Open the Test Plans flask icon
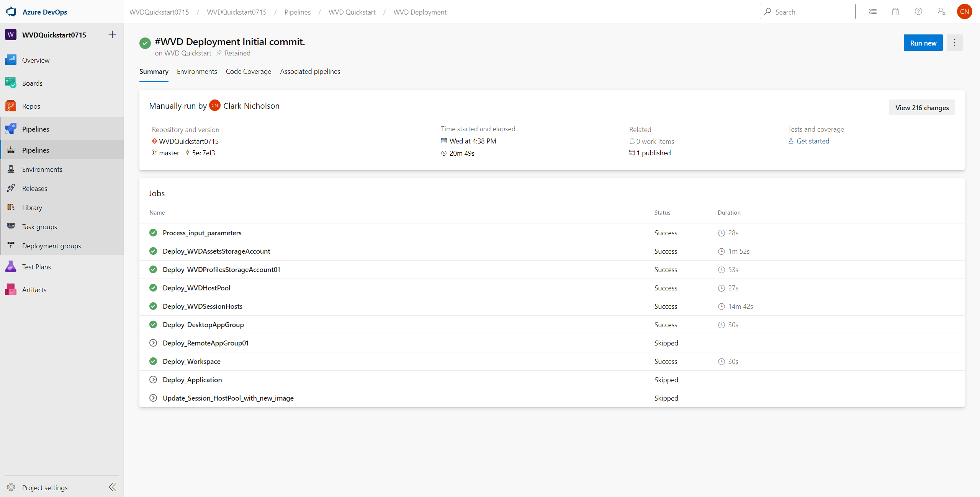This screenshot has height=497, width=980. pos(11,267)
